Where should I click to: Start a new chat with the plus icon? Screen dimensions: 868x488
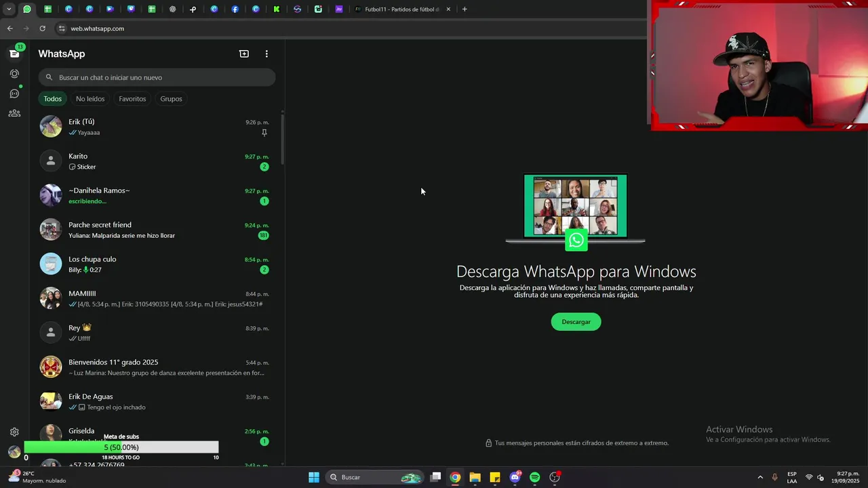[x=244, y=54]
